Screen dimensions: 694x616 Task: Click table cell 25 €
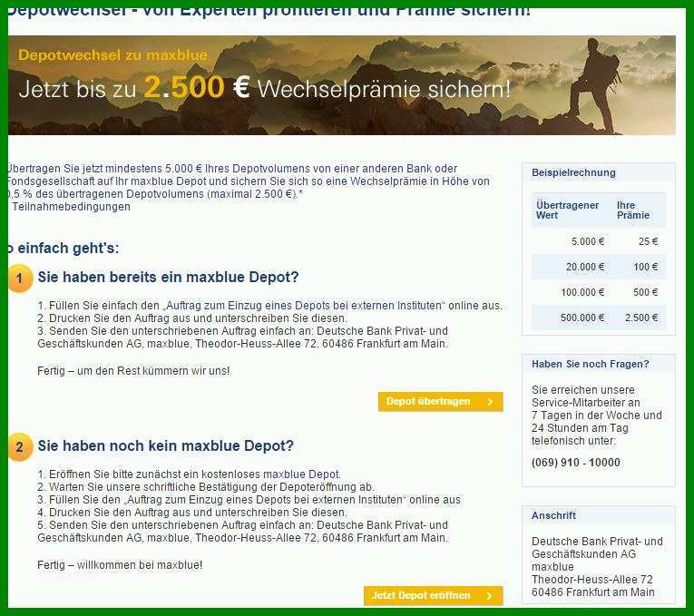point(648,241)
